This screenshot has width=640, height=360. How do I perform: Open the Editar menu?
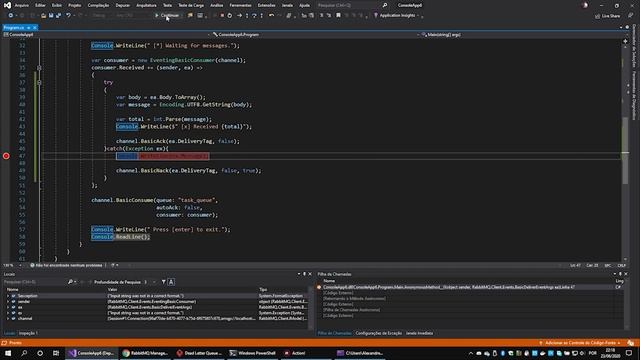pos(40,5)
